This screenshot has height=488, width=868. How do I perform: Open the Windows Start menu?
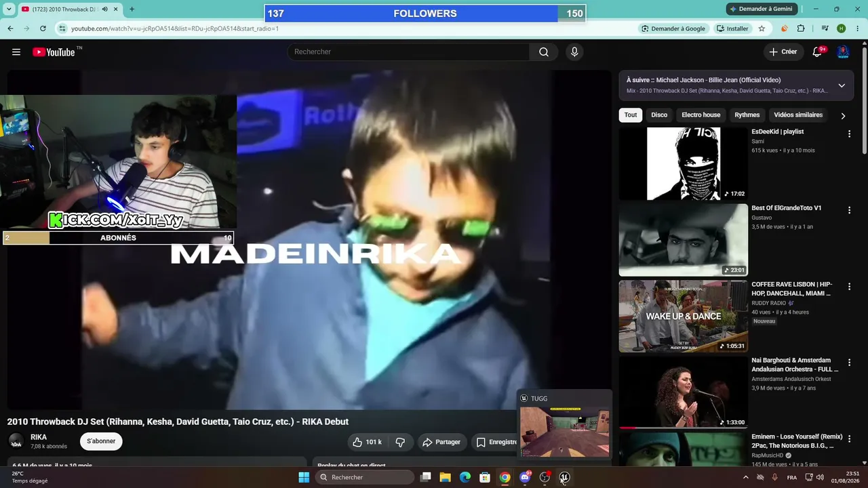(304, 477)
